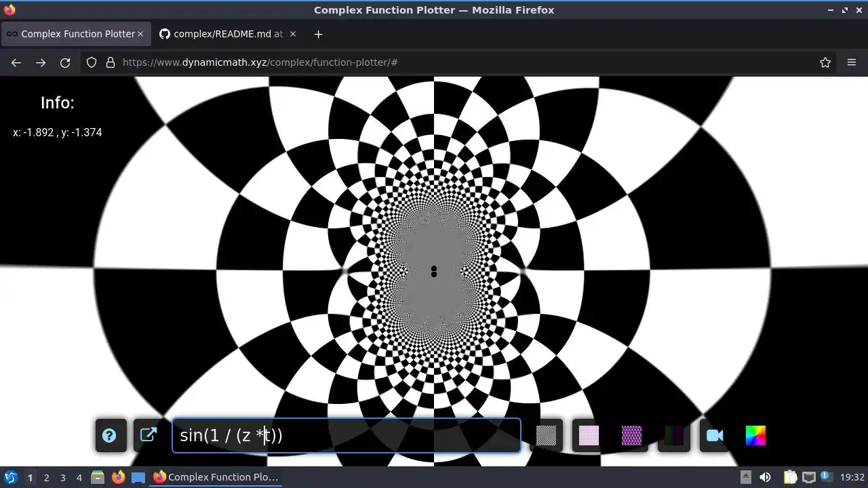Image resolution: width=868 pixels, height=488 pixels.
Task: Switch to workspace 1
Action: 30,477
